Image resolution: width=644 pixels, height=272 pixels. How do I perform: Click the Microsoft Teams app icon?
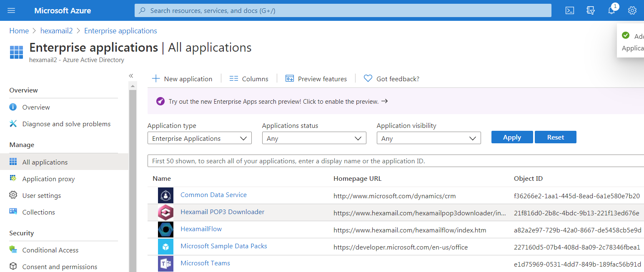tap(165, 264)
